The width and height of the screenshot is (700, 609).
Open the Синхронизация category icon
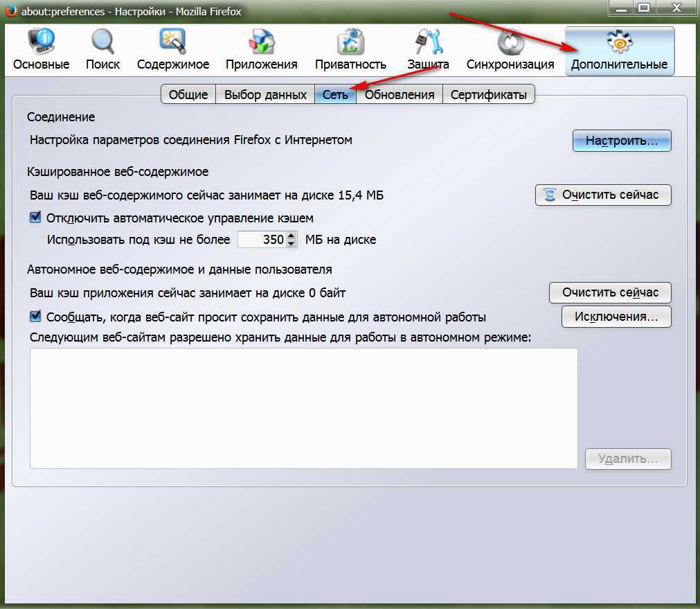tap(510, 50)
